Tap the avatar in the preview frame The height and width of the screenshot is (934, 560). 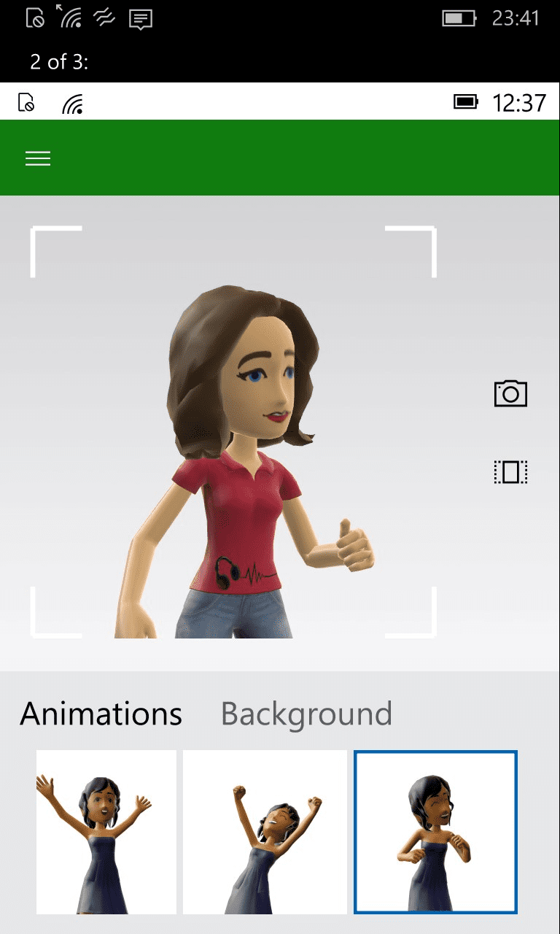(244, 463)
